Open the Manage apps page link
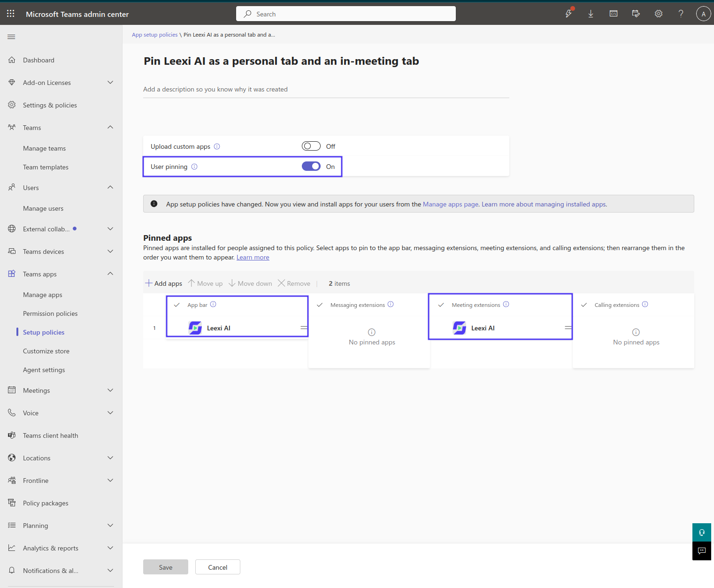This screenshot has width=714, height=588. pos(451,204)
